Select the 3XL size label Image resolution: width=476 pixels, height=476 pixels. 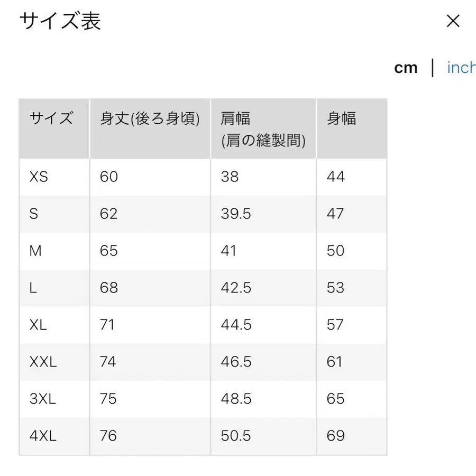pos(41,399)
